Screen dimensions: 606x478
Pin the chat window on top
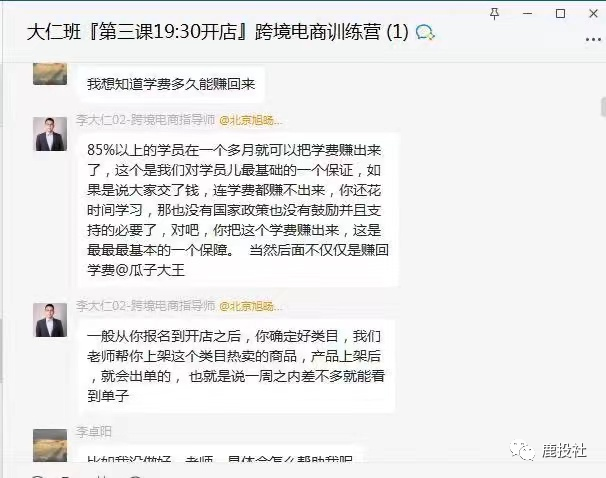[494, 14]
